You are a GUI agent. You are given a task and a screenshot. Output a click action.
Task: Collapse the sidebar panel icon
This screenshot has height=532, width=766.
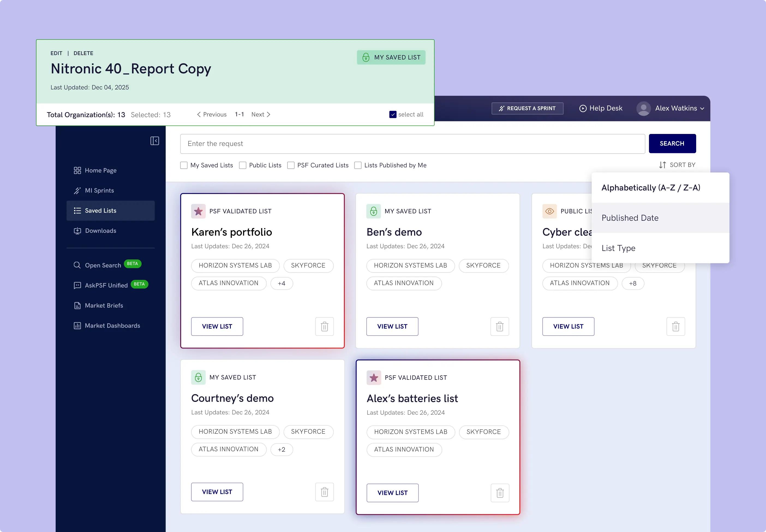tap(154, 141)
